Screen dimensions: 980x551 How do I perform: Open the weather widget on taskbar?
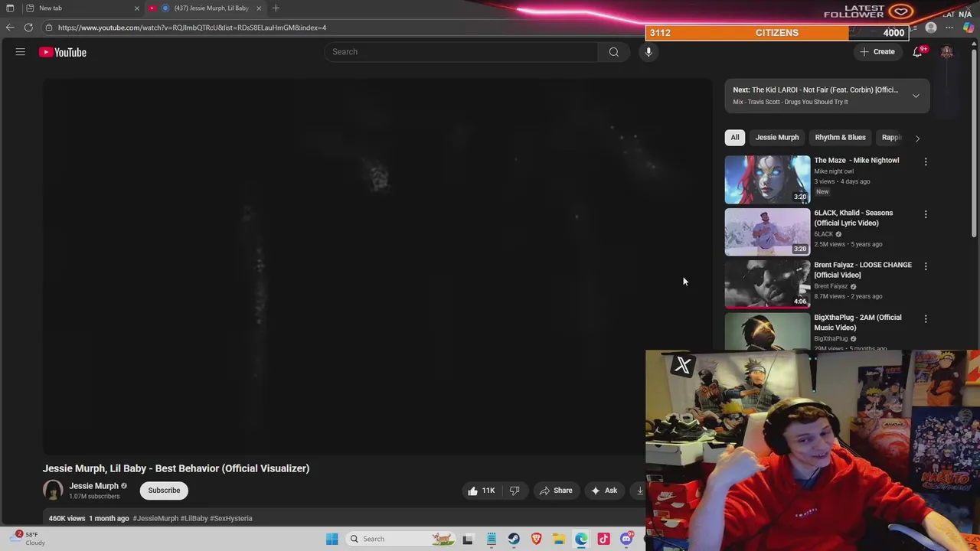29,539
